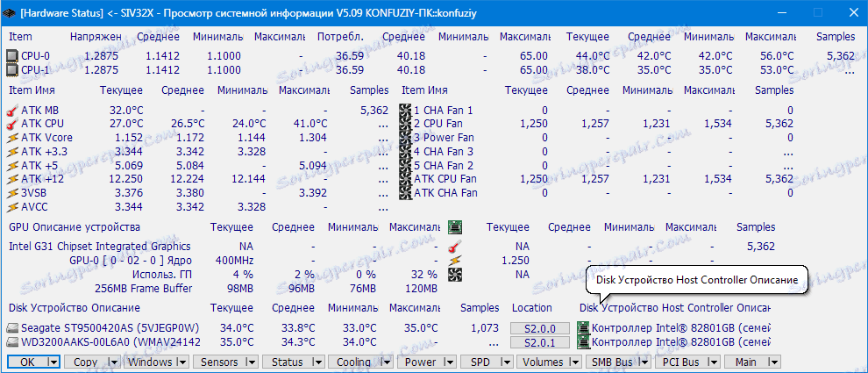Screen dimensions: 868x373
Task: Click the S2.0.1 location button
Action: [x=540, y=342]
